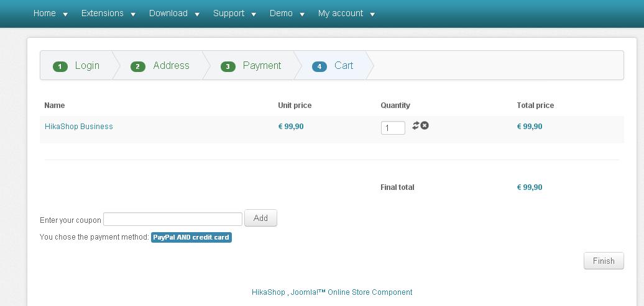Open the Support menu
This screenshot has width=644, height=306.
coord(229,13)
